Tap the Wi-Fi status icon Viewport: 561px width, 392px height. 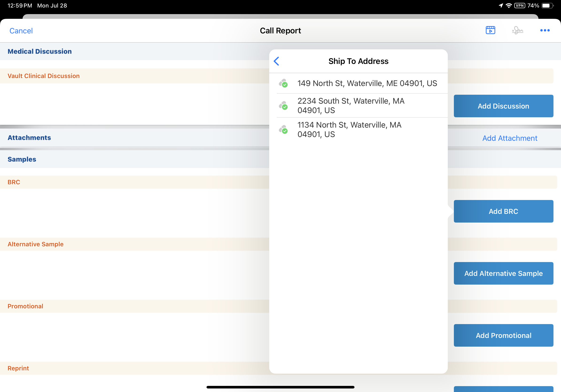pos(508,6)
